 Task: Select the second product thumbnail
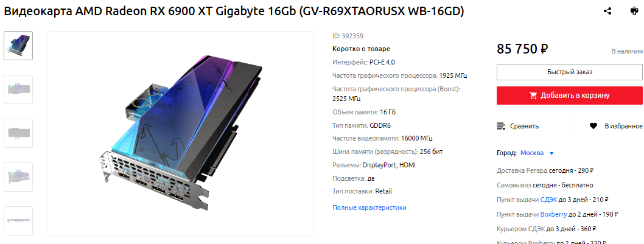[18, 89]
